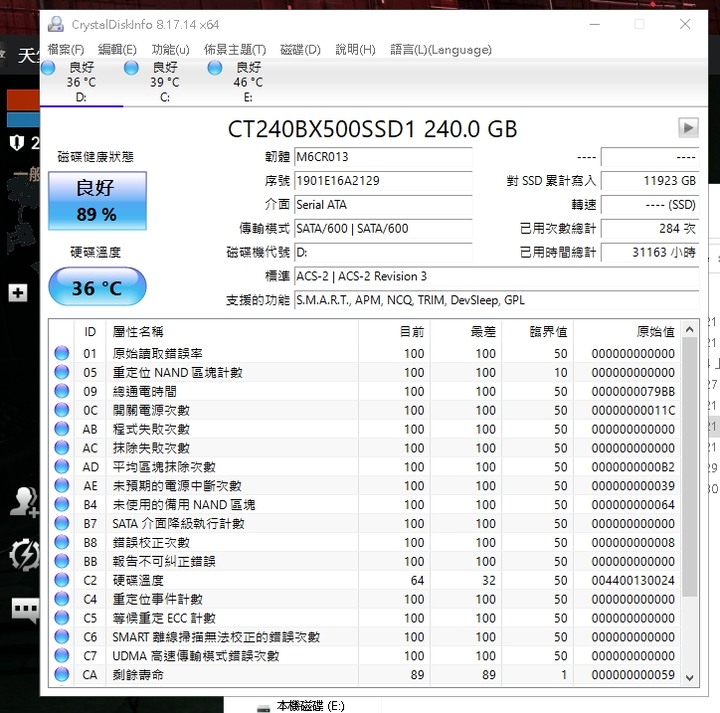Click the transfer mode field SATA/600
The image size is (720, 713).
coord(383,229)
